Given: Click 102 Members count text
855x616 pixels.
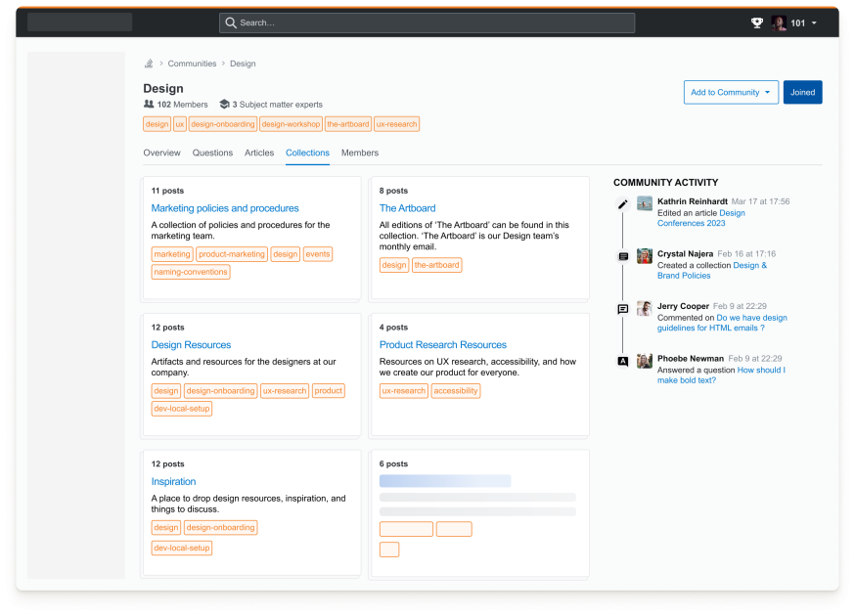Looking at the screenshot, I should 182,104.
